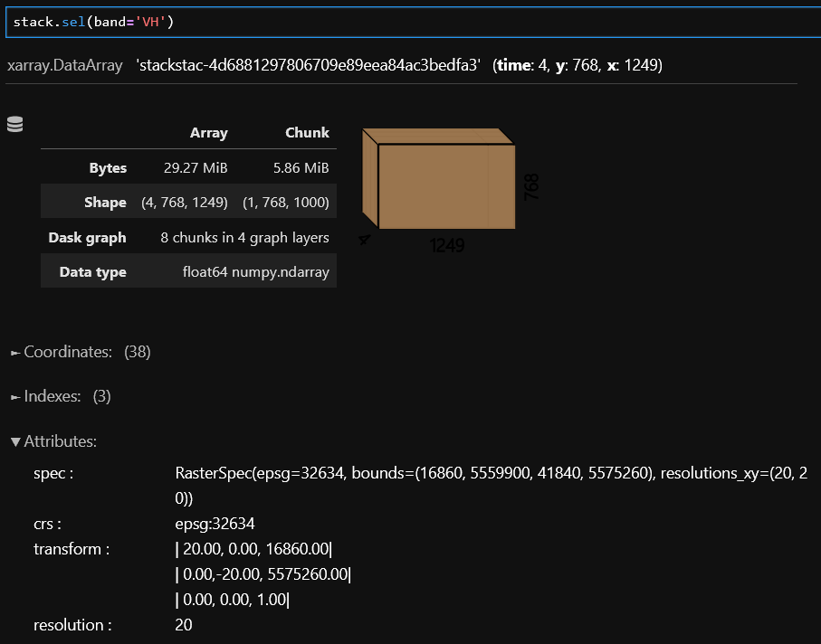The width and height of the screenshot is (821, 644).
Task: Click the 1249 width label under cube
Action: pos(447,246)
